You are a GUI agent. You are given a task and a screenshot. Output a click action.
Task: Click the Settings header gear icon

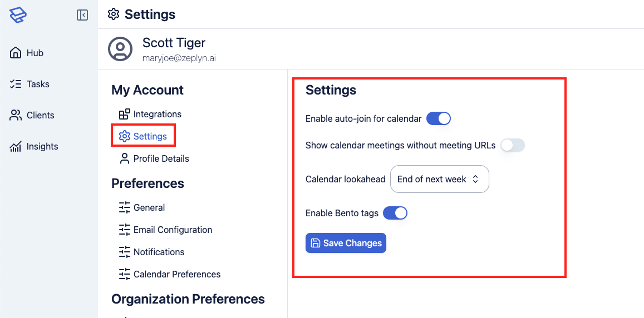(x=114, y=14)
